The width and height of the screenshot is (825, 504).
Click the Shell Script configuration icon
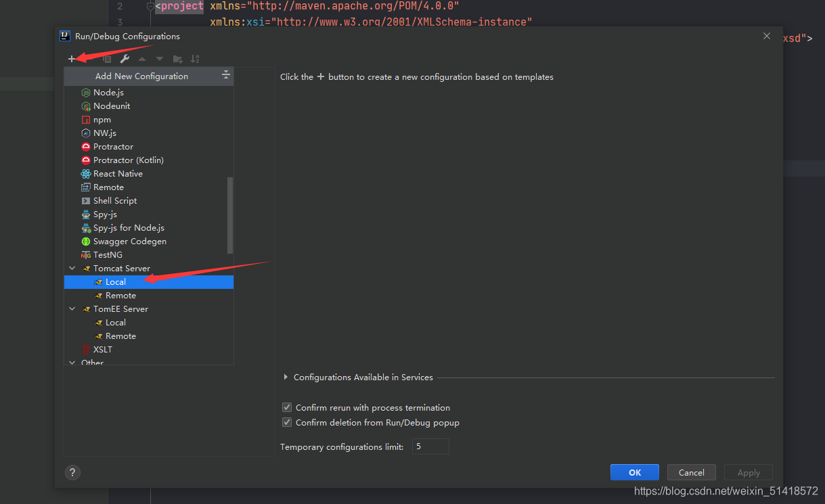click(86, 201)
